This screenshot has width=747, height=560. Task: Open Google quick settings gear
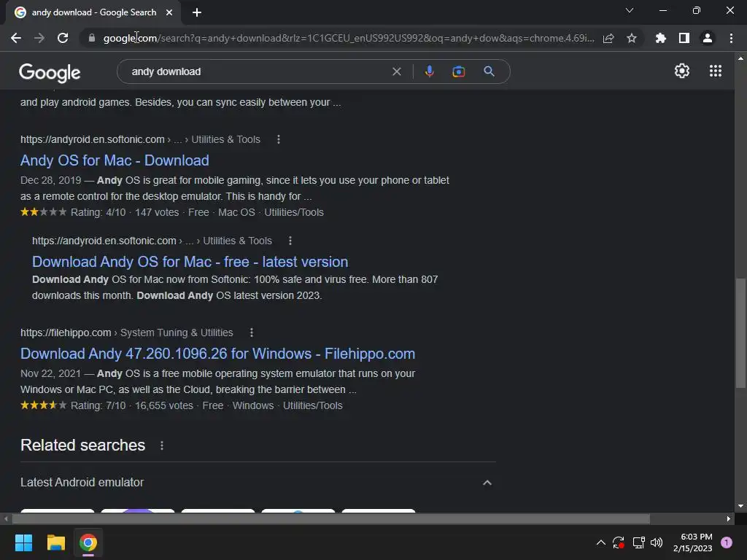coord(682,71)
